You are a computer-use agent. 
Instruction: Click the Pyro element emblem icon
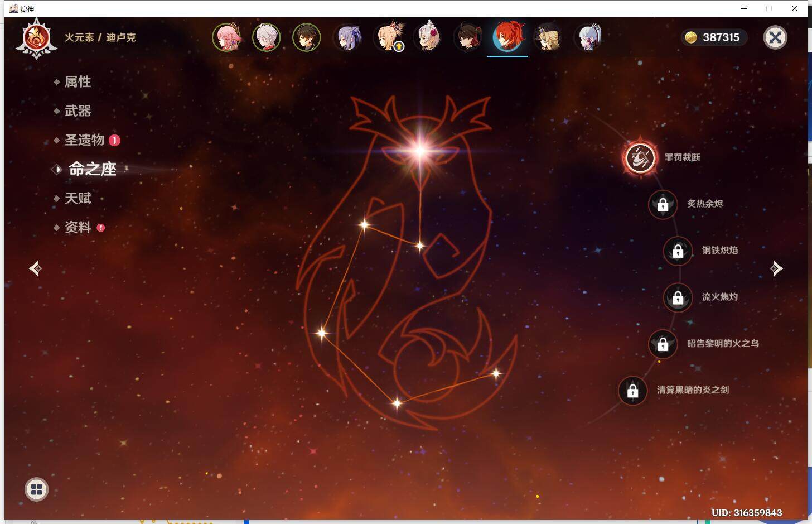tap(36, 38)
